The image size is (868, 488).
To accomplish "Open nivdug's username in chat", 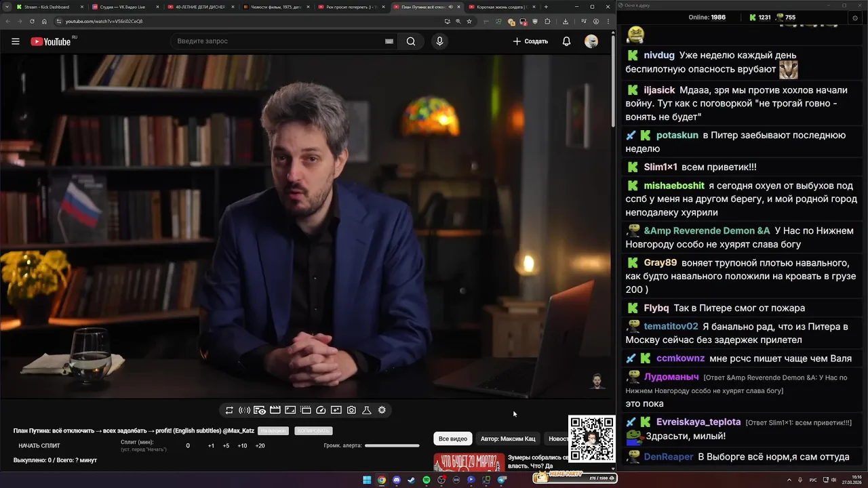I will (x=659, y=55).
